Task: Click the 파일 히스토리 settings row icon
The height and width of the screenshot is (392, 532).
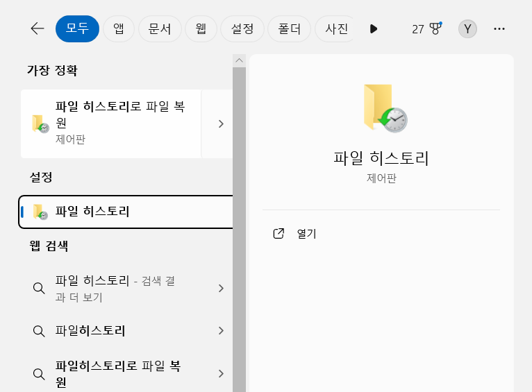Action: [x=41, y=212]
